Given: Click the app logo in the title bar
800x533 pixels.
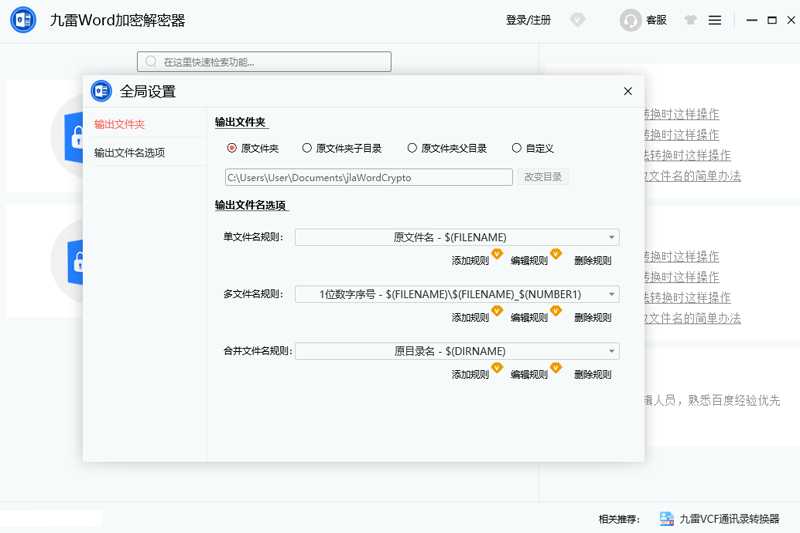Looking at the screenshot, I should click(23, 20).
